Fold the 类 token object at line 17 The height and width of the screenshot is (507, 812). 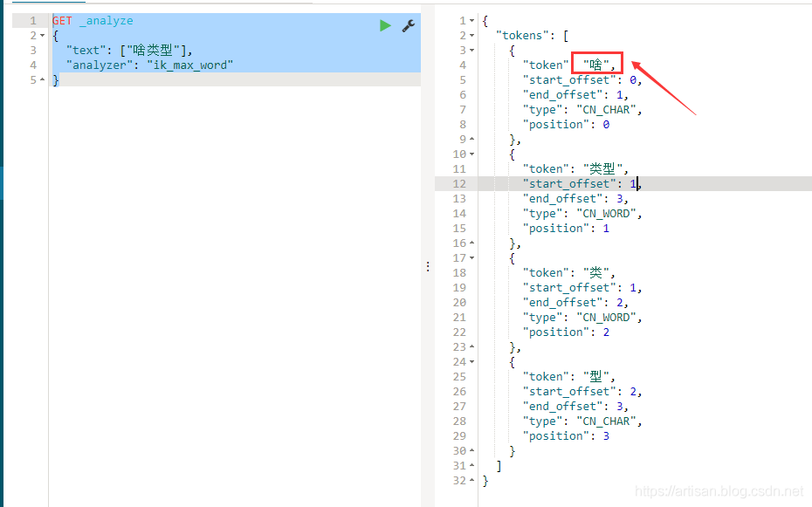click(x=472, y=258)
